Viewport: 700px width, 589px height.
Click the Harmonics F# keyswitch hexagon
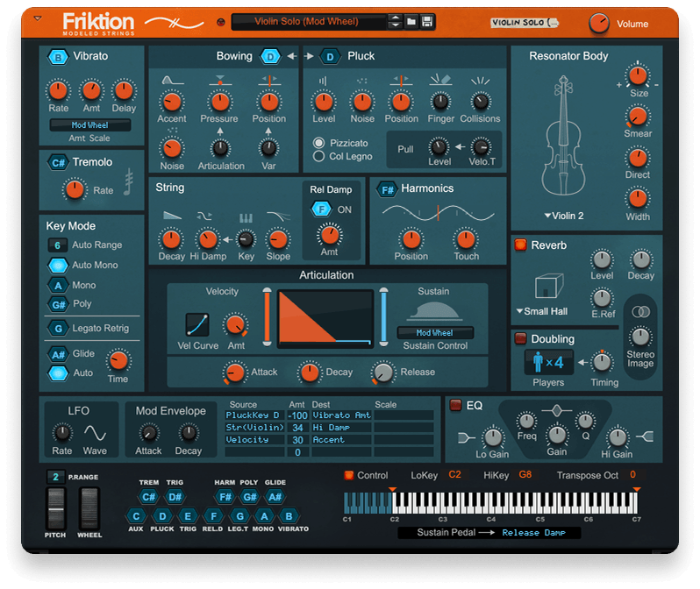click(387, 190)
